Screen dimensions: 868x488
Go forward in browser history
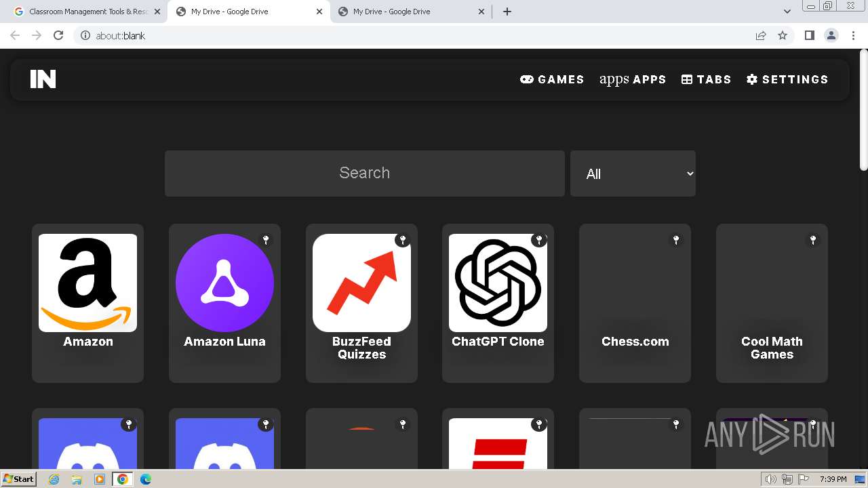[x=37, y=35]
